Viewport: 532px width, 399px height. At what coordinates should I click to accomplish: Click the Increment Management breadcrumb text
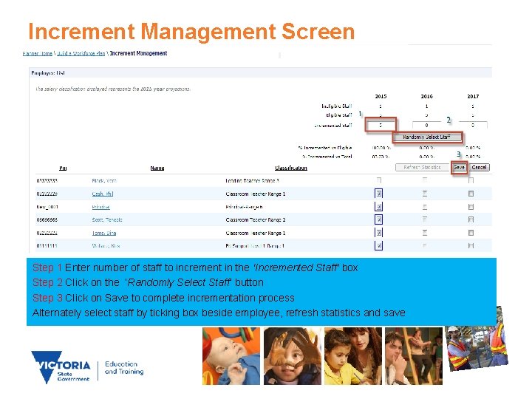point(138,53)
